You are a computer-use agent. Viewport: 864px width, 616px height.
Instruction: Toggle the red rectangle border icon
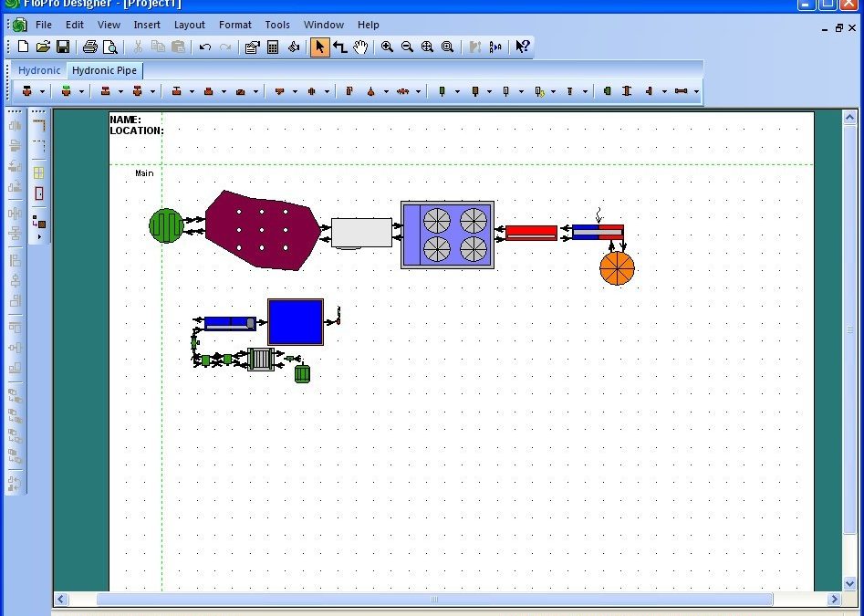39,193
